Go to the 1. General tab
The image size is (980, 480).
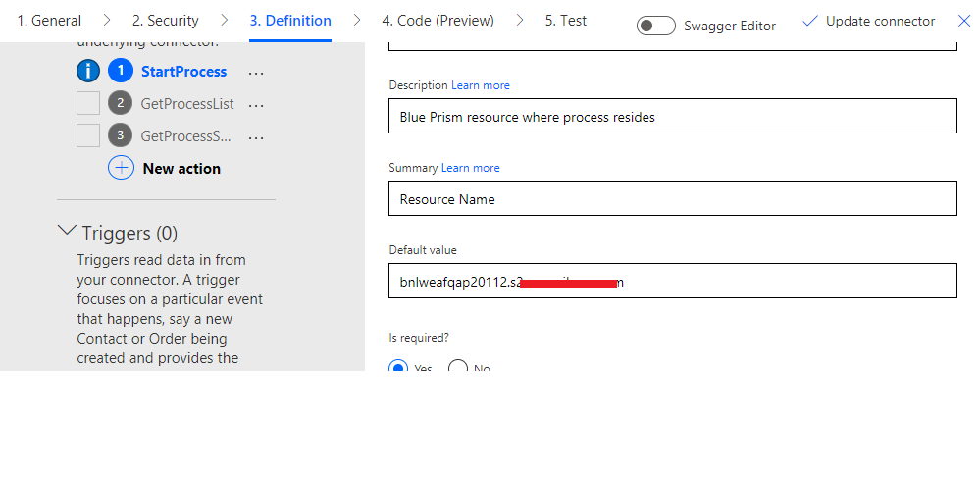tap(49, 21)
